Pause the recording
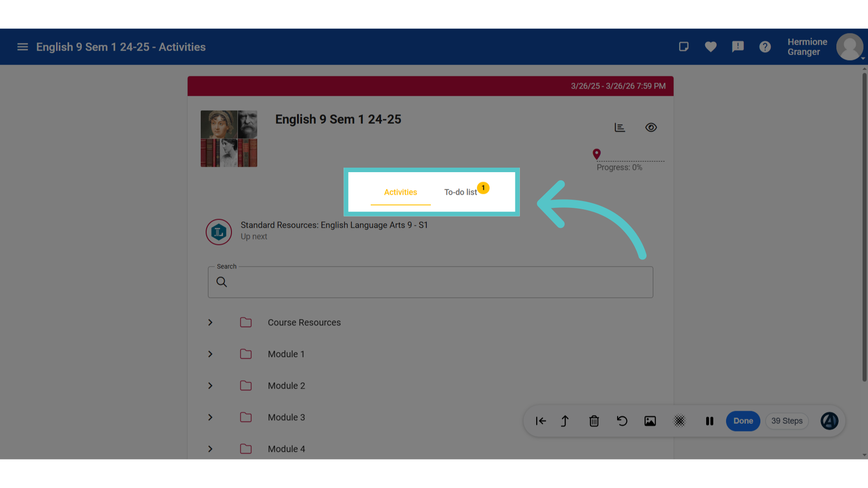 pyautogui.click(x=710, y=421)
